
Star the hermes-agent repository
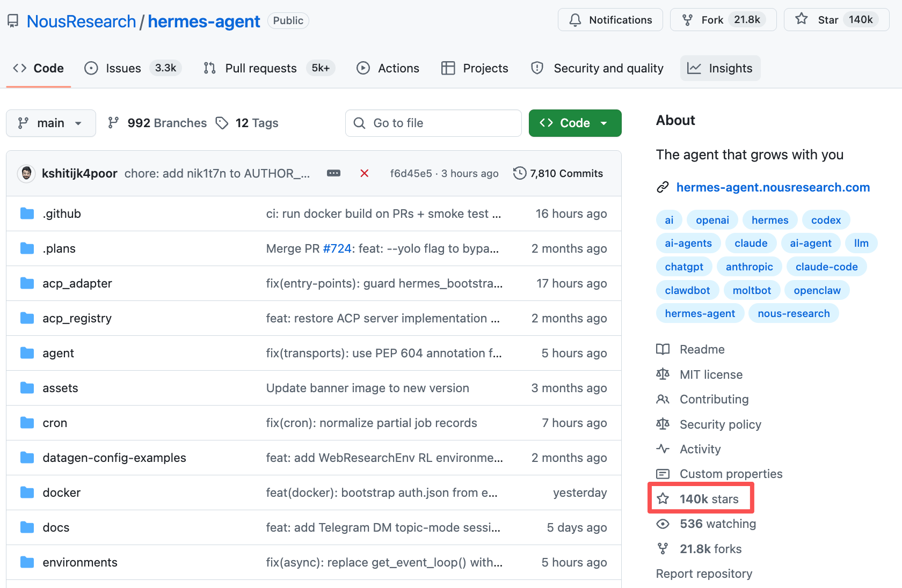[x=836, y=20]
